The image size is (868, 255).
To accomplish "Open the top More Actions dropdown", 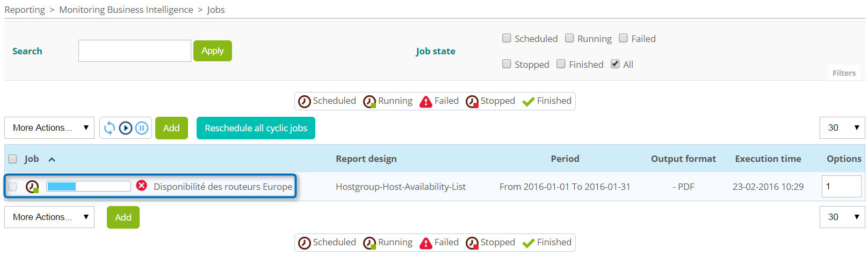I will pos(49,128).
